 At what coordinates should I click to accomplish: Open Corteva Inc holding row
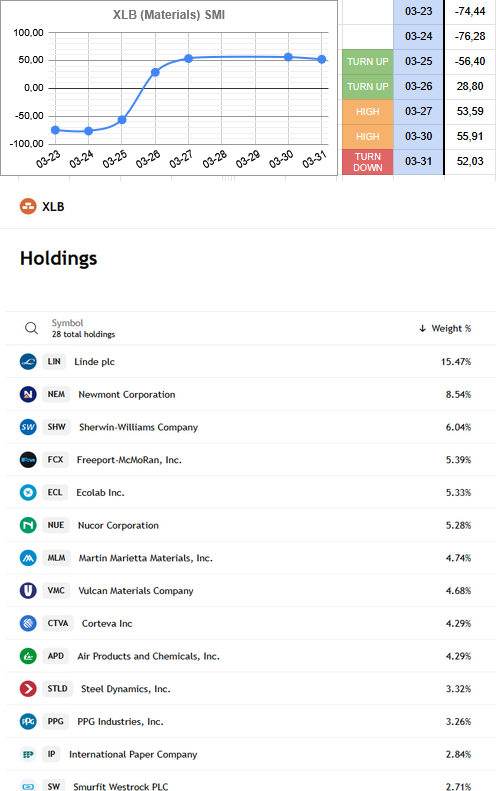(251, 624)
